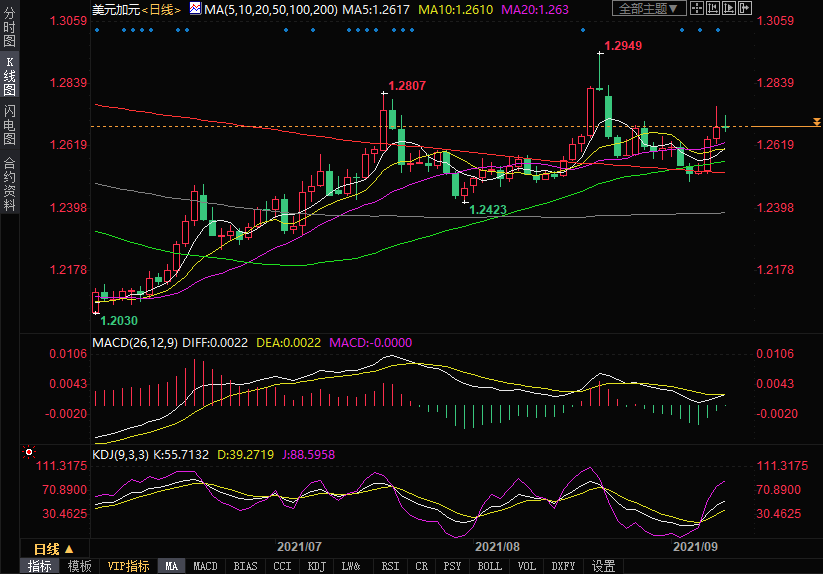The image size is (823, 574).
Task: Open the 全部主题 dropdown
Action: (x=650, y=9)
